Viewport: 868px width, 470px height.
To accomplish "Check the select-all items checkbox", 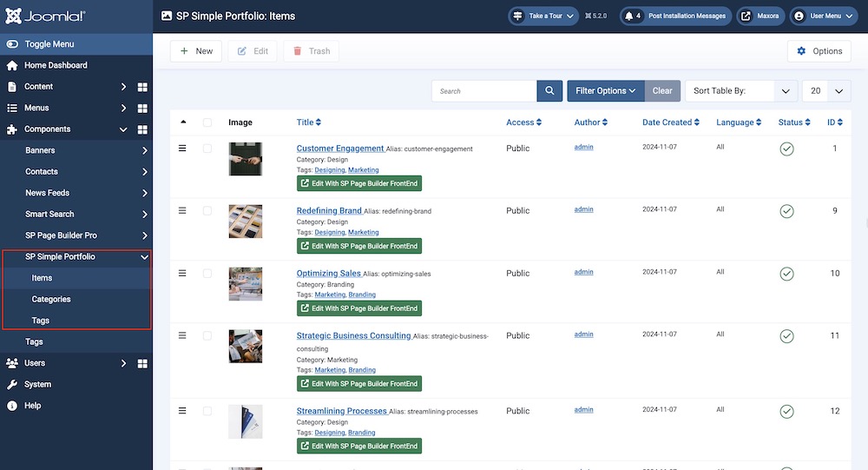I will coord(207,122).
